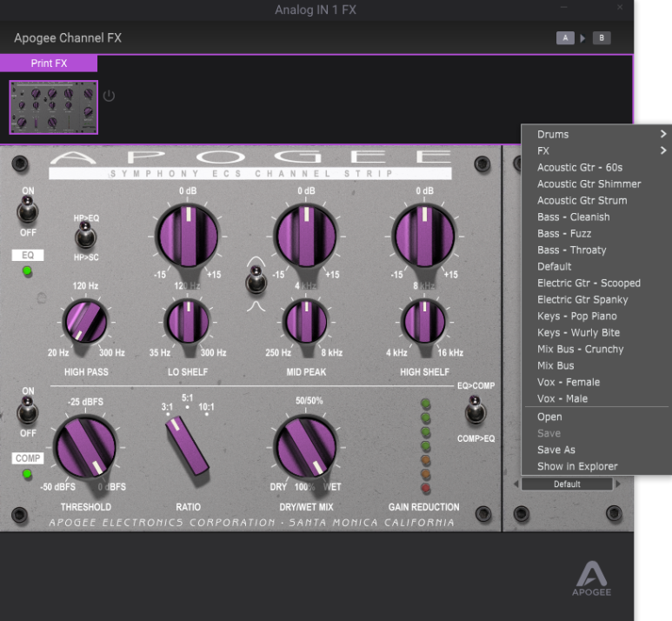Click the compressor Threshold knob

(x=86, y=447)
